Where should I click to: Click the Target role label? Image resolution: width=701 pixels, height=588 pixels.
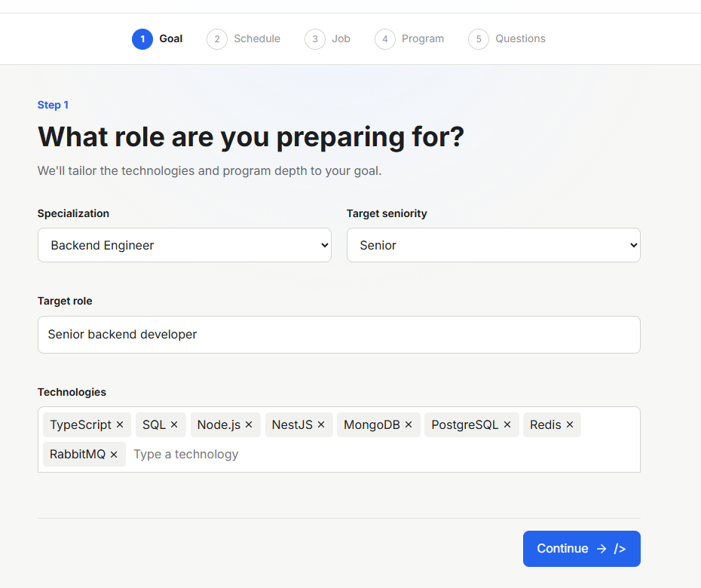point(65,301)
